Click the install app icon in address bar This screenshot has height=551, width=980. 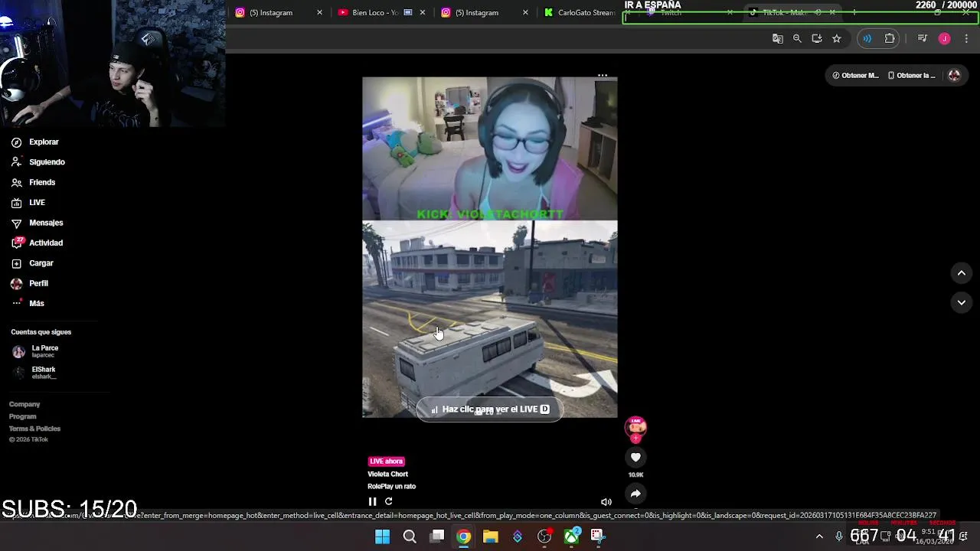coord(817,38)
